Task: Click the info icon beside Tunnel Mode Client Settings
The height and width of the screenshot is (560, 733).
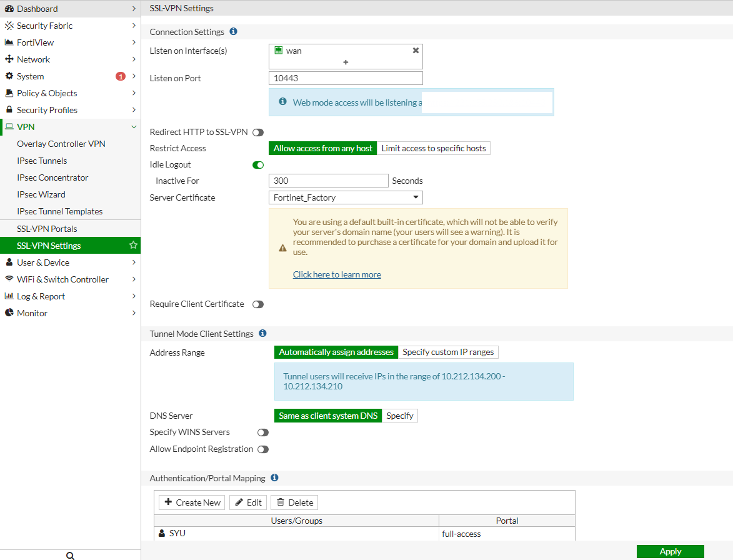Action: coord(262,333)
